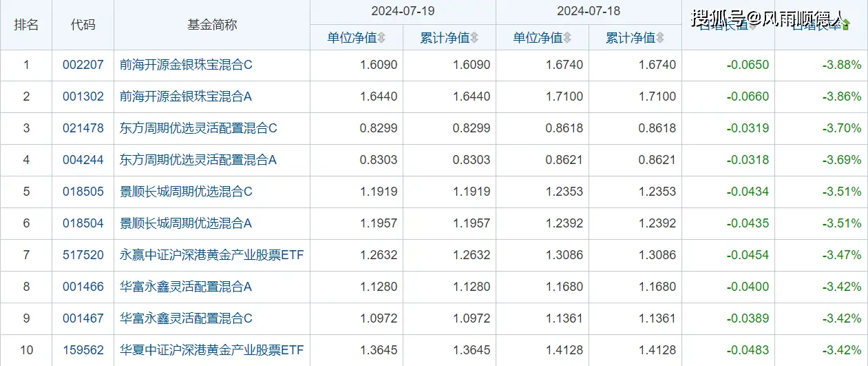Image resolution: width=868 pixels, height=366 pixels.
Task: Sort by 2024-07-18 单位净值 arrow icon
Action: click(x=567, y=38)
